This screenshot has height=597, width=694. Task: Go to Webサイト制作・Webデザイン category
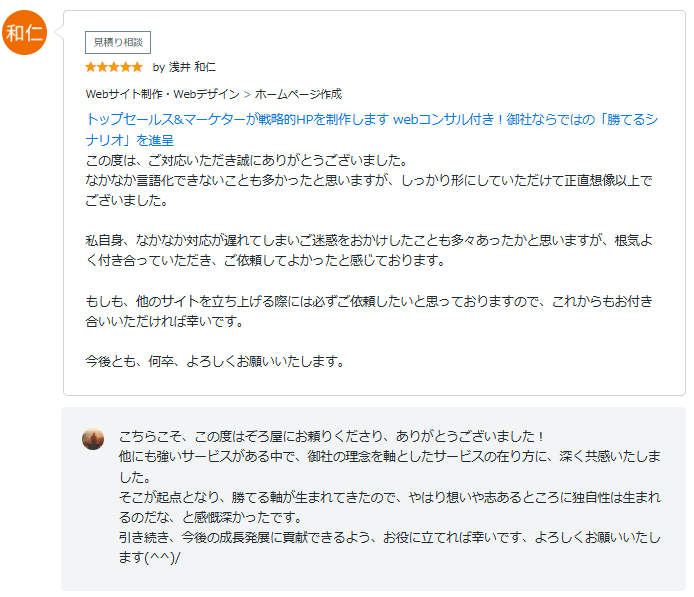coord(162,94)
